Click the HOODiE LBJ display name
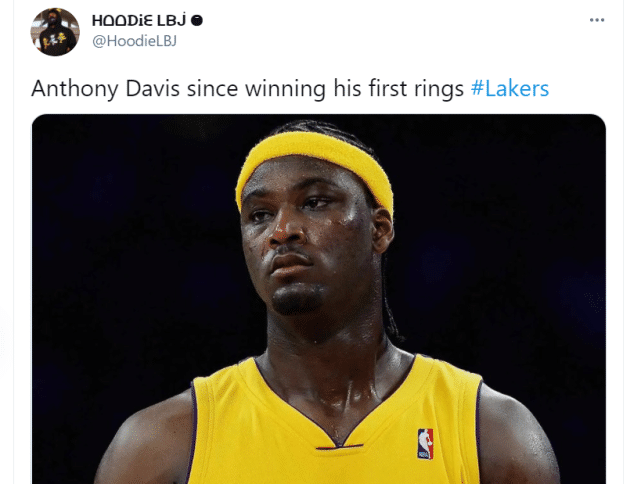The height and width of the screenshot is (484, 641). tap(139, 20)
